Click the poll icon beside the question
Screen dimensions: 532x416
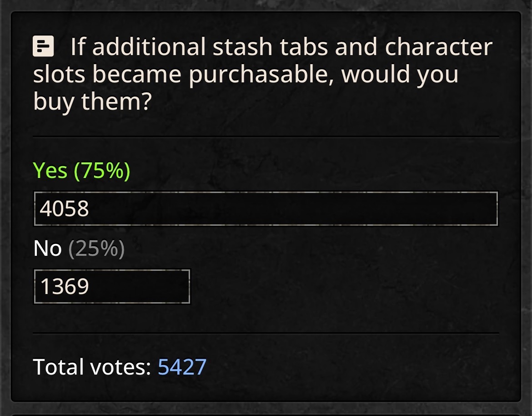(x=44, y=46)
